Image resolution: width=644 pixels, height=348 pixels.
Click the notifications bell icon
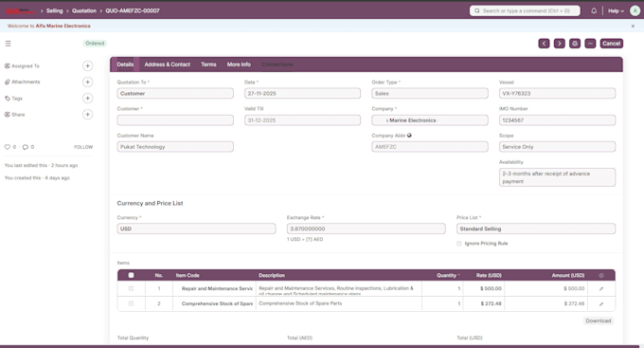[594, 10]
